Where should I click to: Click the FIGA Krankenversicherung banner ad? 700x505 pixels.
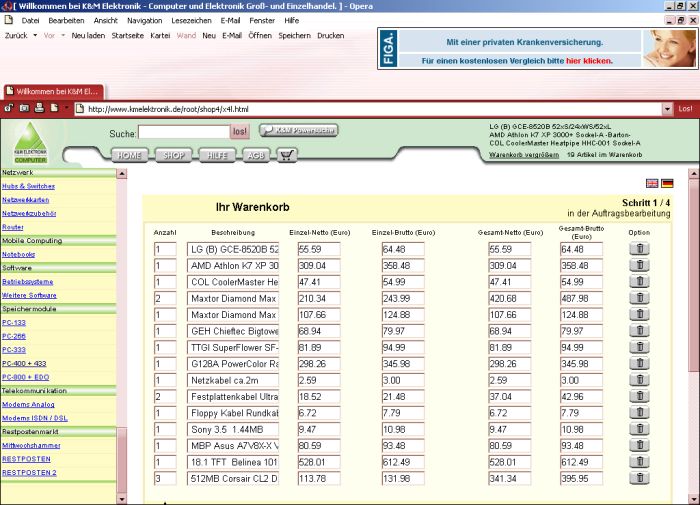click(538, 48)
